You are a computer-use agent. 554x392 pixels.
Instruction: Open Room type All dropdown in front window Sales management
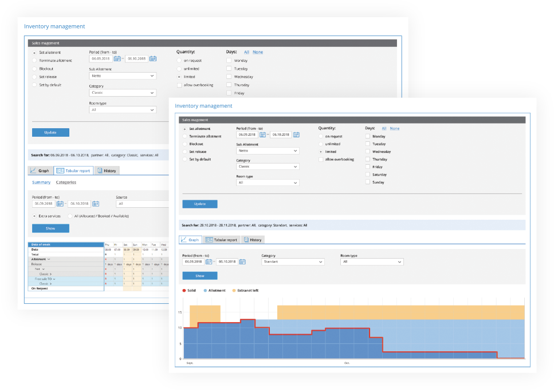click(x=268, y=183)
